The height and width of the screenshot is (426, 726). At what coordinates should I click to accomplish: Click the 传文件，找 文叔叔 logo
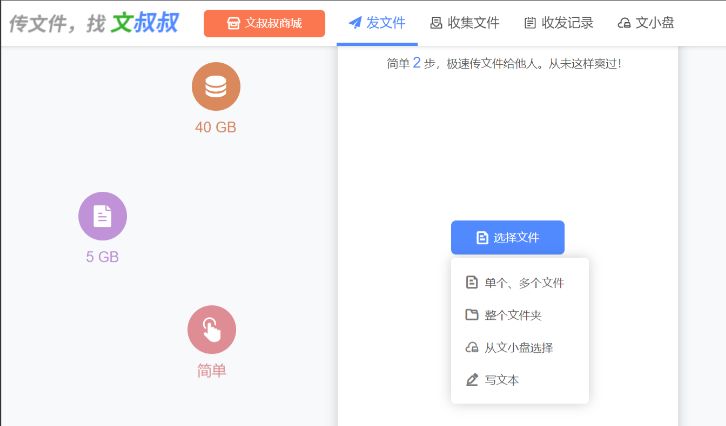pos(94,23)
